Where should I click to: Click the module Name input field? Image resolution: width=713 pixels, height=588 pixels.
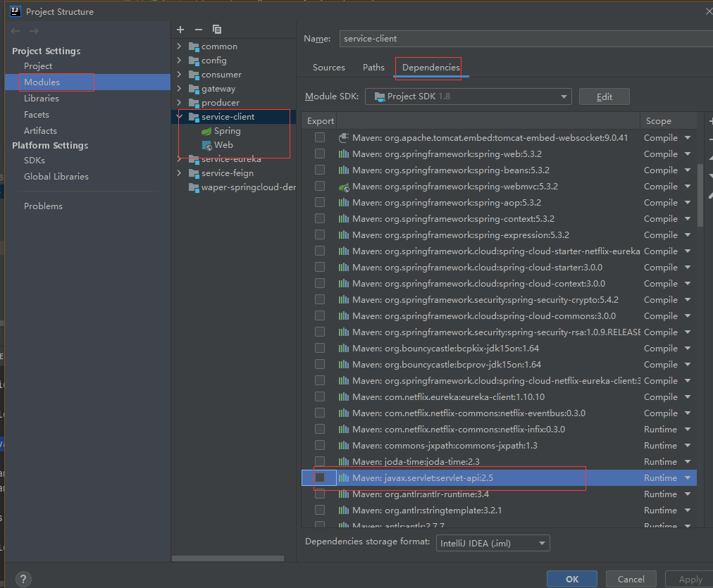coord(526,39)
